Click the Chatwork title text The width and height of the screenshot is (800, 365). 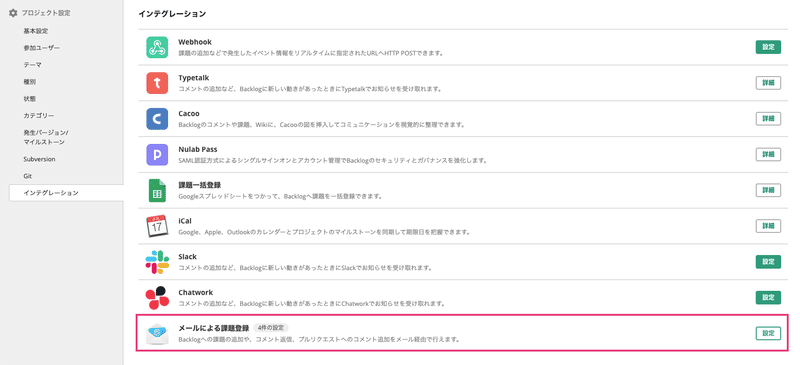[x=195, y=292]
